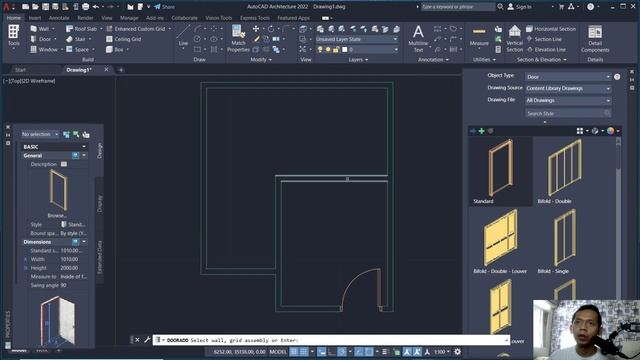Screen dimensions: 640x360
Task: Click the Share button in title bar
Action: point(164,7)
